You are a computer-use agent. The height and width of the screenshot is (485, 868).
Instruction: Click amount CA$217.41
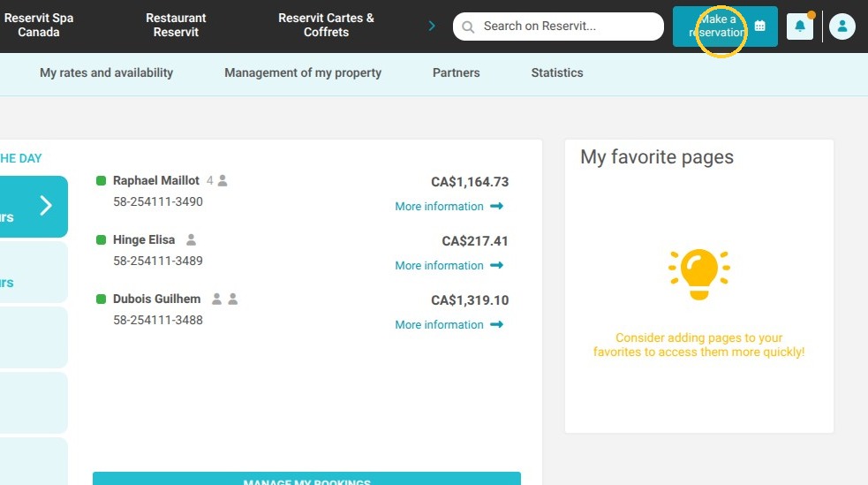(475, 241)
